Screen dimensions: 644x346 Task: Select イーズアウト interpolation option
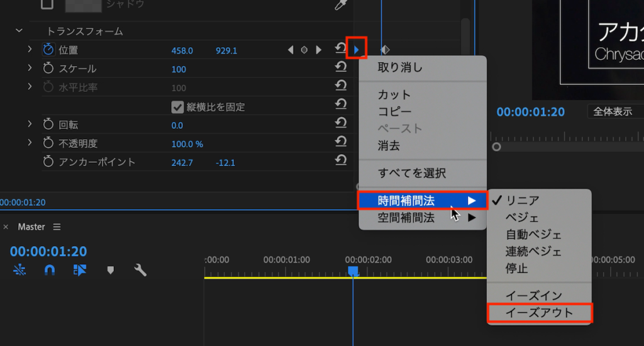pyautogui.click(x=539, y=313)
